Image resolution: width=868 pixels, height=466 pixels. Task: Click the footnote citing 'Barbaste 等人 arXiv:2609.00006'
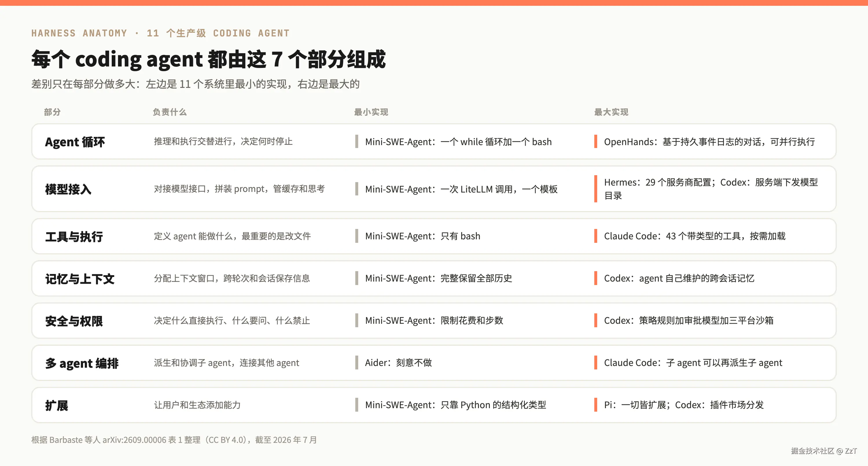[x=174, y=440]
